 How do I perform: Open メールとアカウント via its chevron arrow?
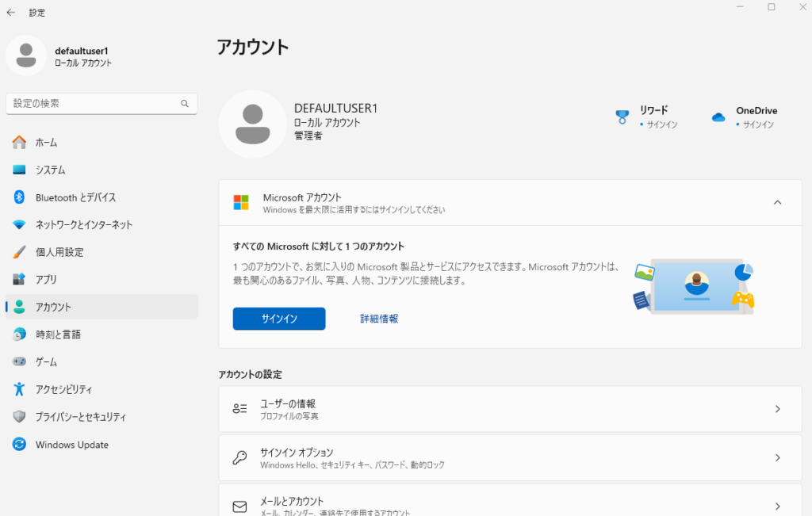[777, 506]
